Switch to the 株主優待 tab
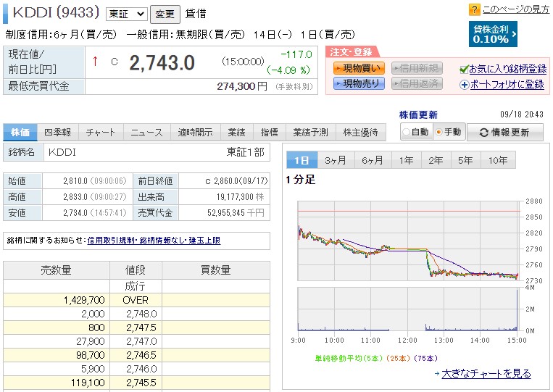The width and height of the screenshot is (553, 392). [360, 132]
